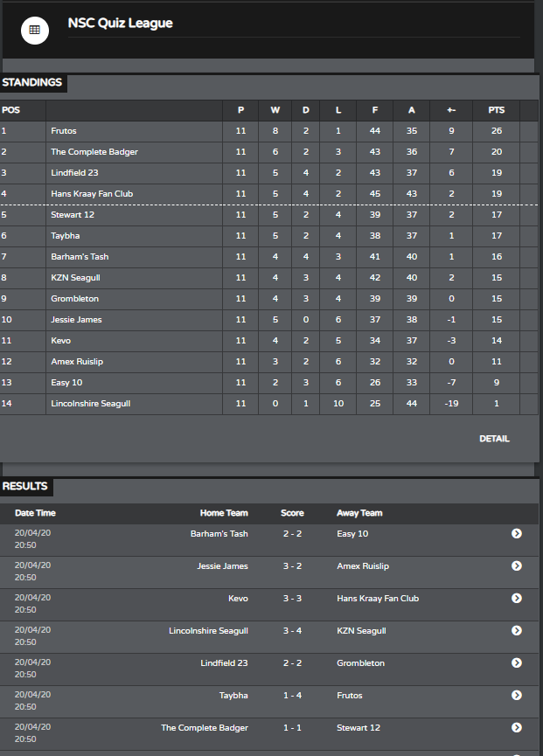Open details arrow for Jessie James vs Amex Ruislip
This screenshot has width=543, height=756.
coord(517,565)
